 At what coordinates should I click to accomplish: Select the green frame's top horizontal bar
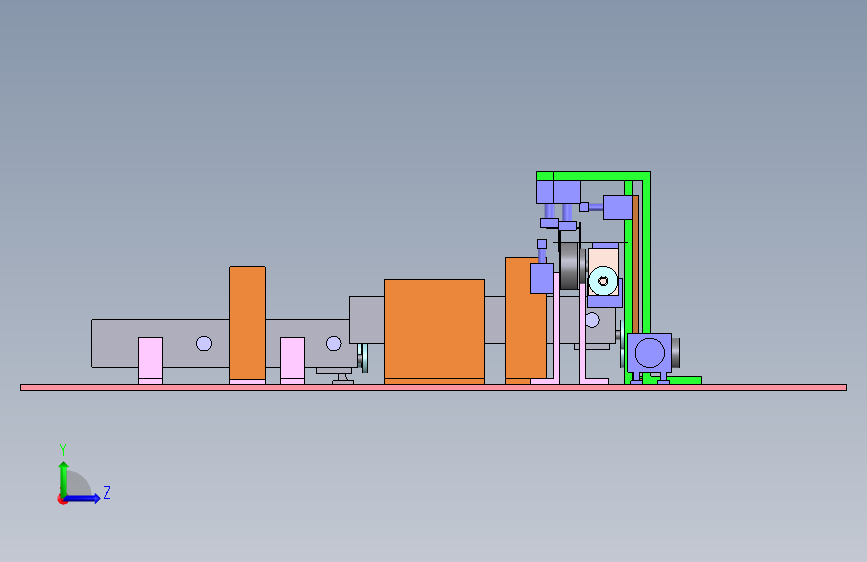(x=593, y=176)
